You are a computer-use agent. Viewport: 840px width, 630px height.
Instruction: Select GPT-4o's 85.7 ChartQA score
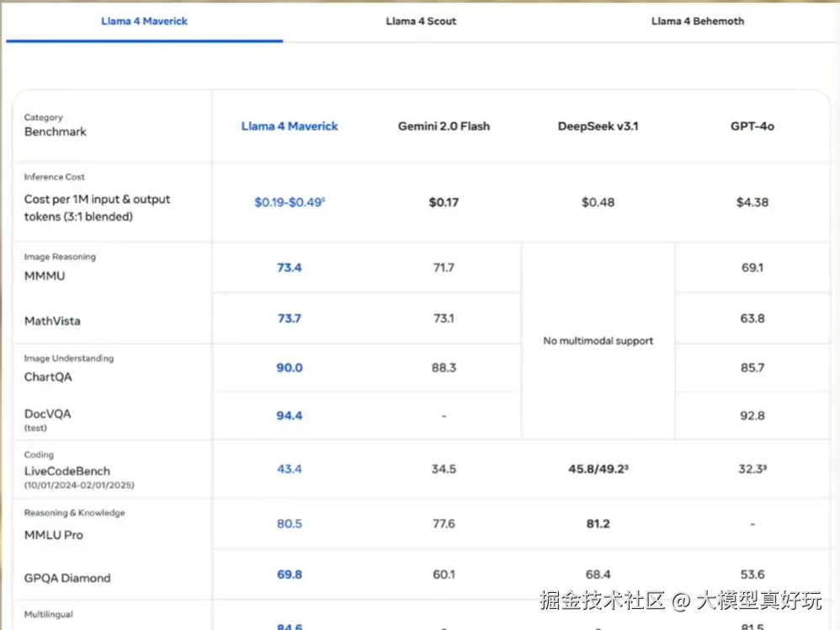coord(752,367)
